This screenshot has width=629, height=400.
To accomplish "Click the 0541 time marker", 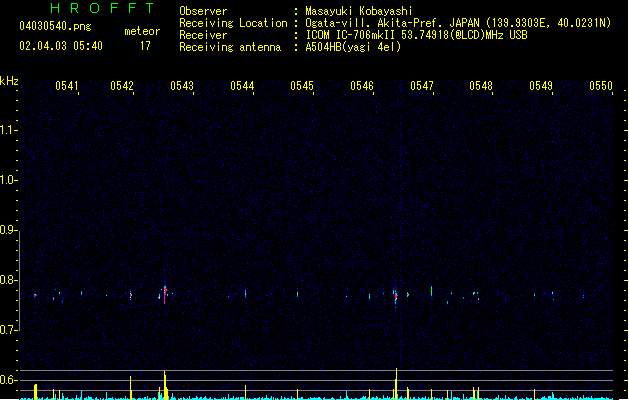I will [x=67, y=86].
